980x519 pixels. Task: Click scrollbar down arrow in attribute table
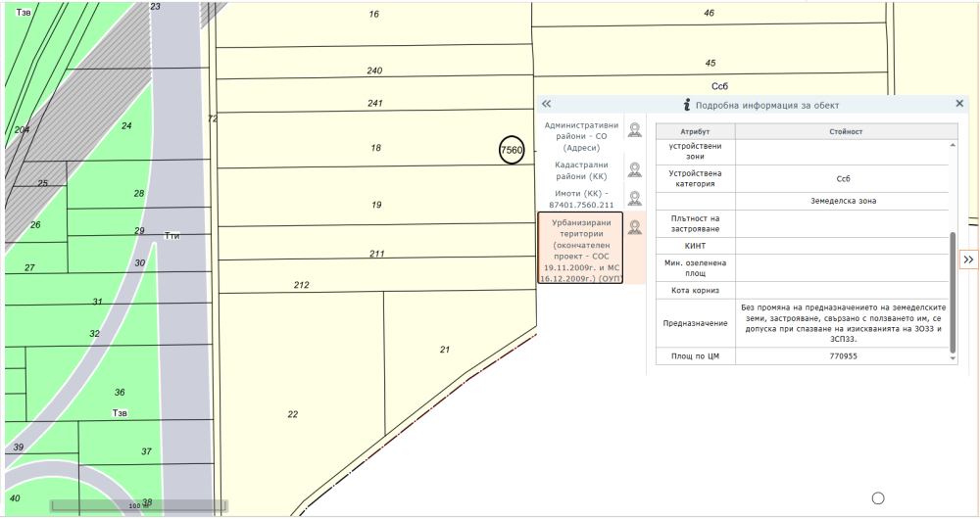point(953,358)
